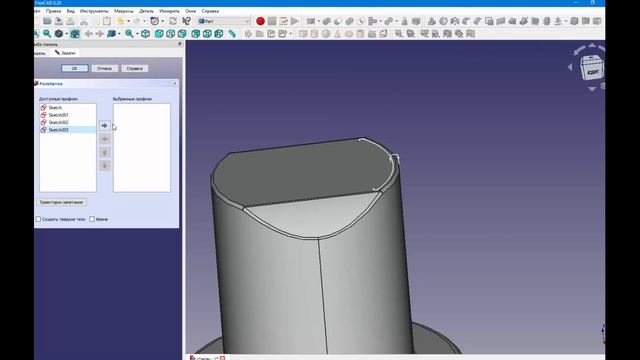Click the move profile up arrow button
The width and height of the screenshot is (640, 360).
[x=105, y=152]
